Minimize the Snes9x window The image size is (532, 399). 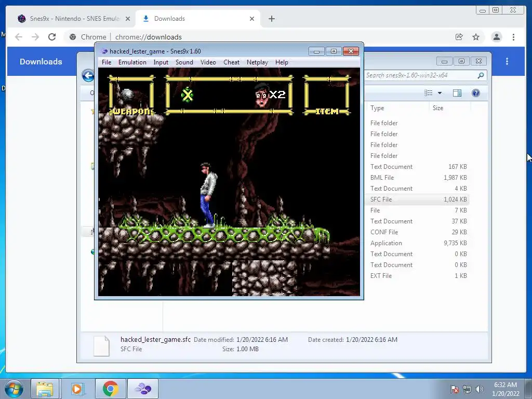316,51
